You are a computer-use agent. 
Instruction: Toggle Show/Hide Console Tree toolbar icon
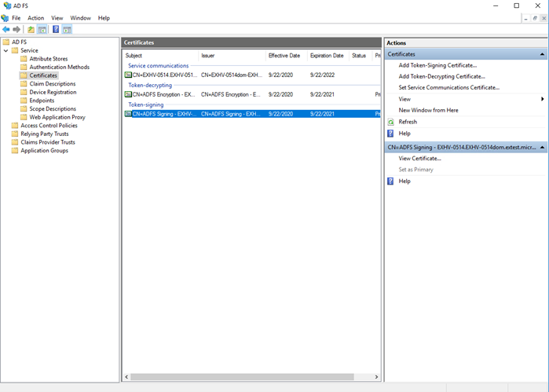point(42,29)
